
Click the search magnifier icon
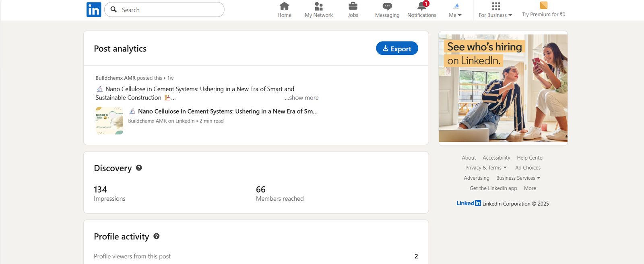[114, 9]
